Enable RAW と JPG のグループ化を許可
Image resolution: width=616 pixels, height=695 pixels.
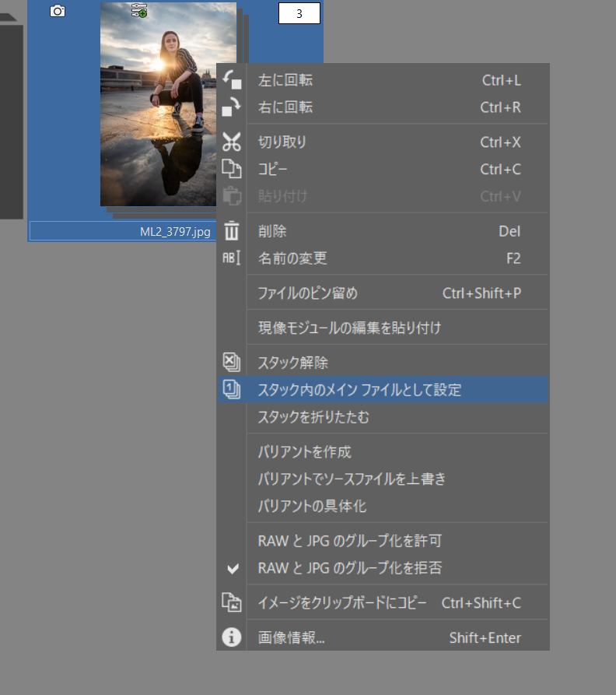point(383,541)
